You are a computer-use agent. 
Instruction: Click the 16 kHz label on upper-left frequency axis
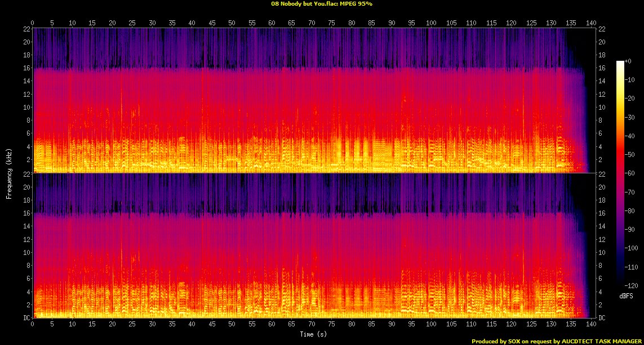26,68
